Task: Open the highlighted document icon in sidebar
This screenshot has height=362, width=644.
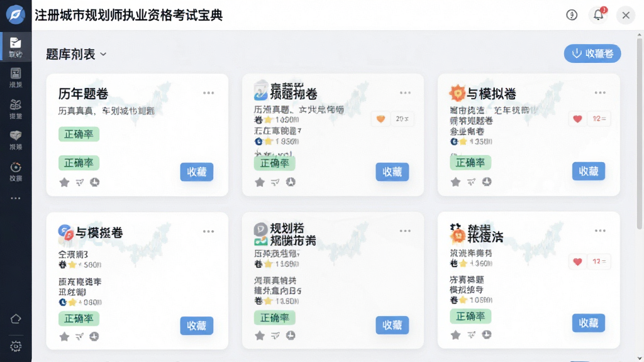Action: click(16, 43)
